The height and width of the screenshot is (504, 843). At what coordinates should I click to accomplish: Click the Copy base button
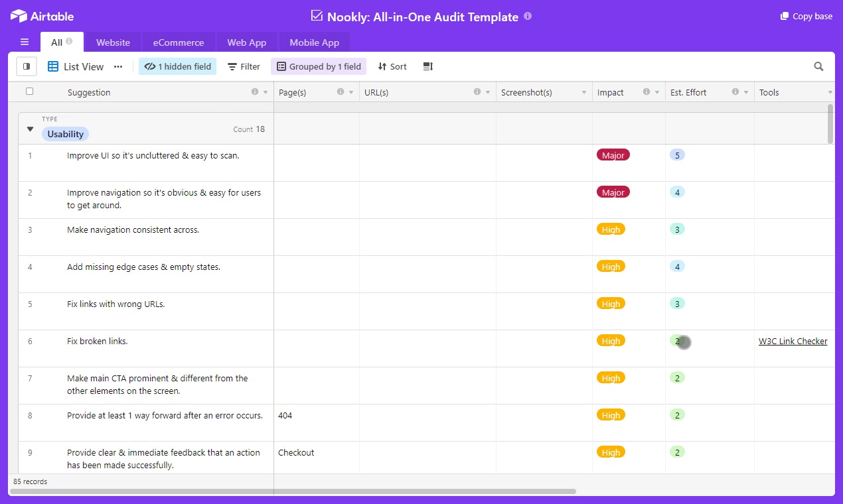pos(805,16)
